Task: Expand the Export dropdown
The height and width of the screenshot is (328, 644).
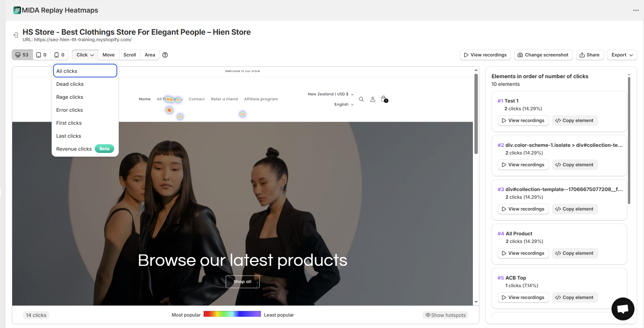Action: click(x=622, y=55)
